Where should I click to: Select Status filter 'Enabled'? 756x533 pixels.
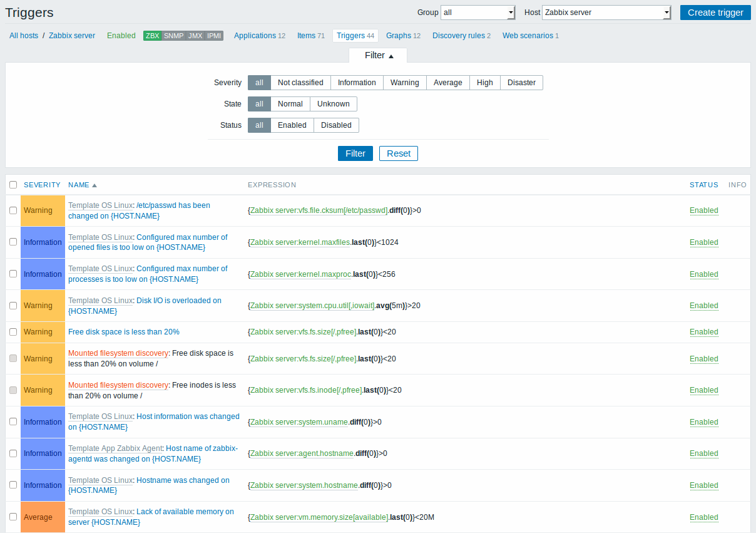[292, 125]
